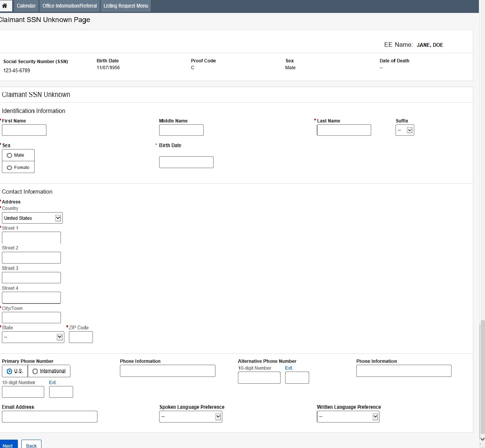Screen dimensions: 485x448
Task: Focus the Birth Date input field
Action: point(186,162)
